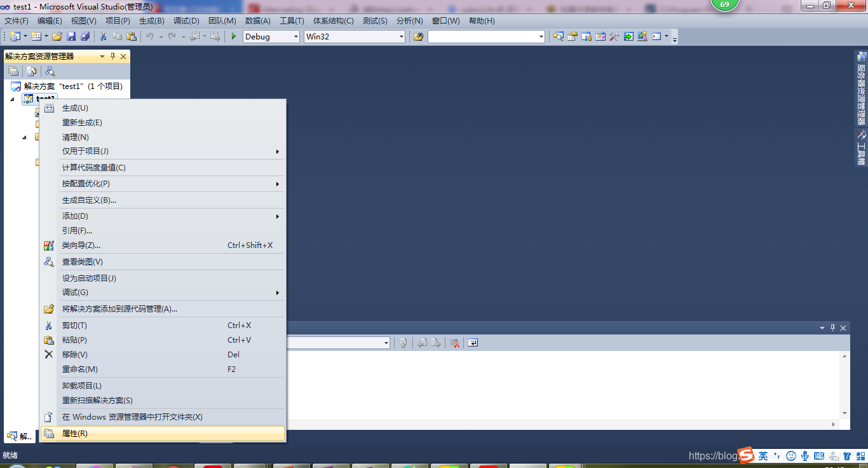Open the Find combo box dropdown arrow
This screenshot has width=868, height=468.
click(541, 37)
